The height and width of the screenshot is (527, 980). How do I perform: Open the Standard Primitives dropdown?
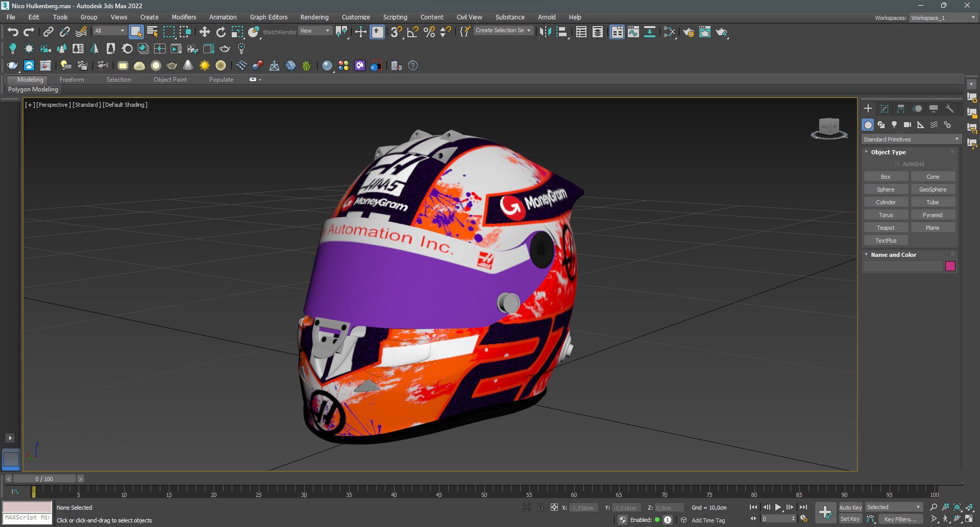click(x=911, y=139)
